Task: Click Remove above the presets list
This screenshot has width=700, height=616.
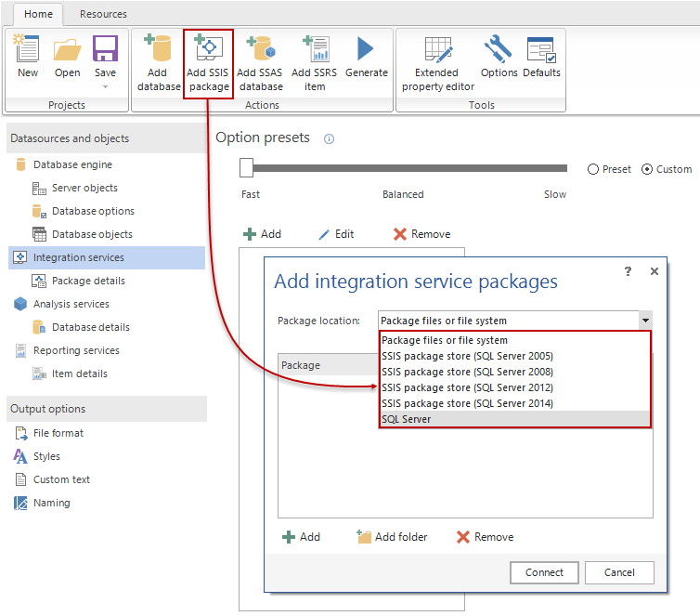Action: [421, 234]
